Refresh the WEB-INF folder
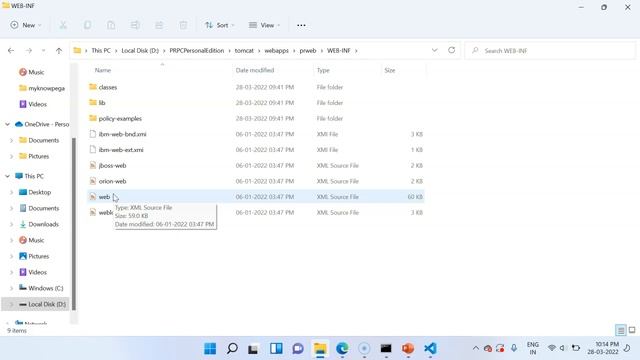This screenshot has width=640, height=360. (x=451, y=50)
